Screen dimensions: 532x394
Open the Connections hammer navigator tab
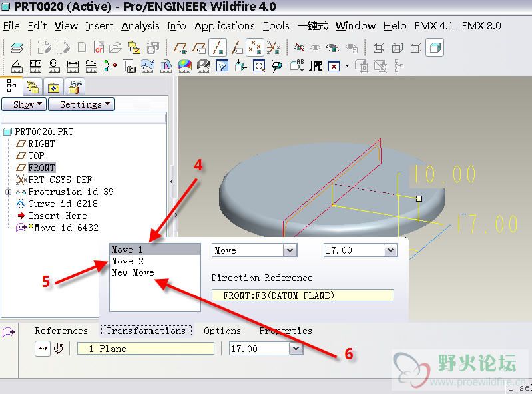coord(75,87)
